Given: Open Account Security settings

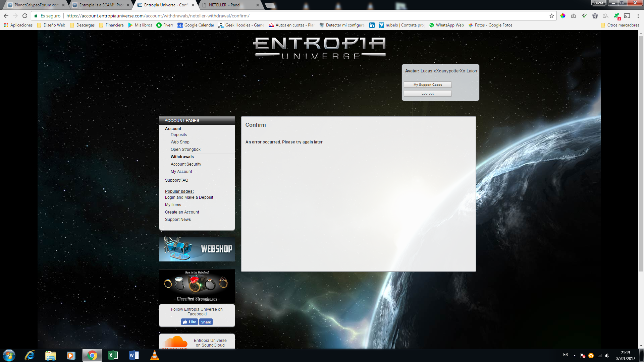Looking at the screenshot, I should click(x=186, y=164).
